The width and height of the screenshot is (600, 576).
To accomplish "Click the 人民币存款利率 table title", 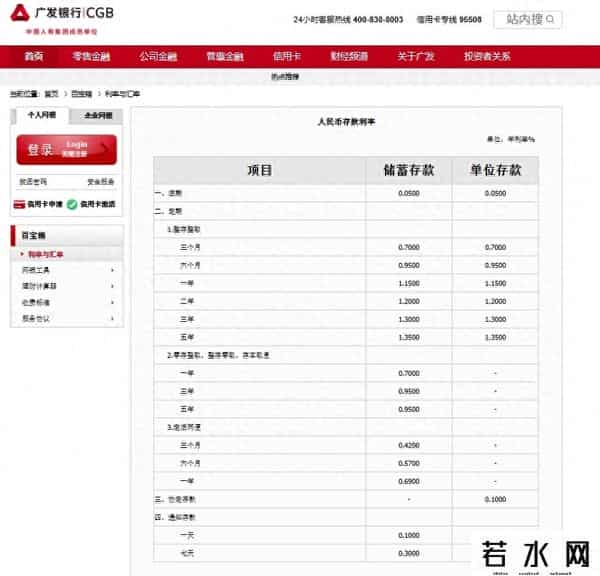I will [346, 122].
